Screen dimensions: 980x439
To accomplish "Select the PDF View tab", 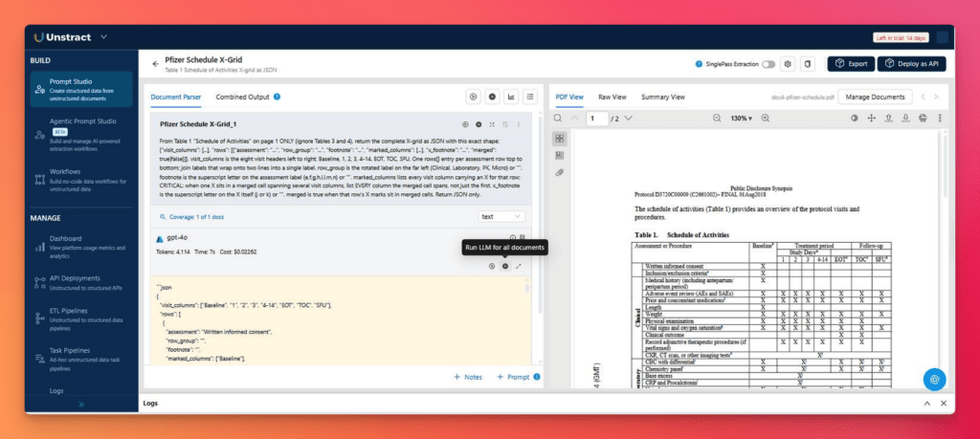I will (x=569, y=97).
